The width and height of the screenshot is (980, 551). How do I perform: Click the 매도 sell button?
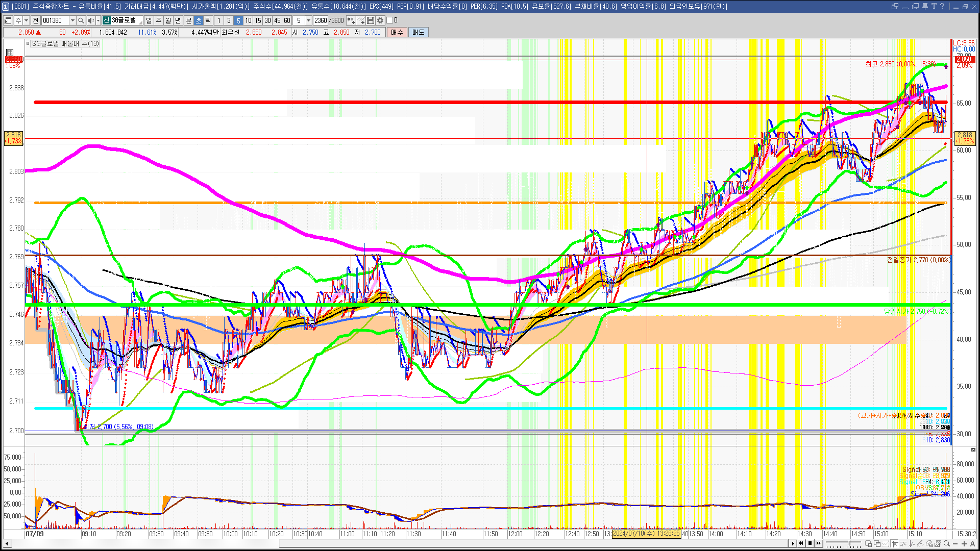[418, 32]
